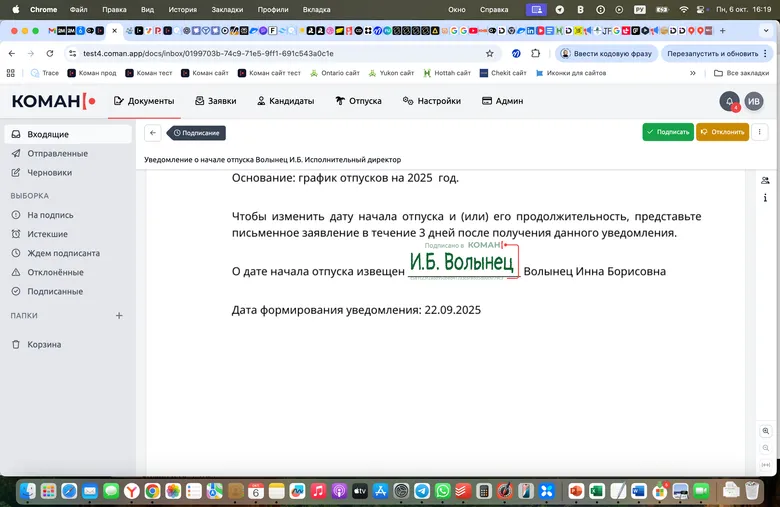Zoom out of the document
Screen dimensions: 780x507
coord(766,447)
